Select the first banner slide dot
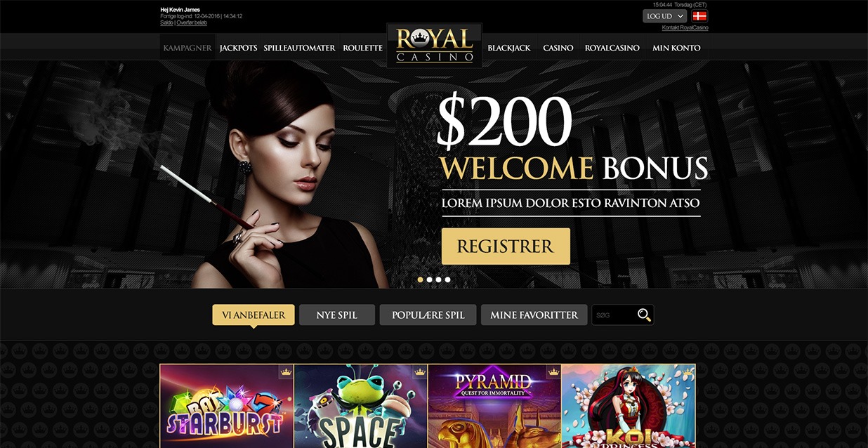 point(421,279)
